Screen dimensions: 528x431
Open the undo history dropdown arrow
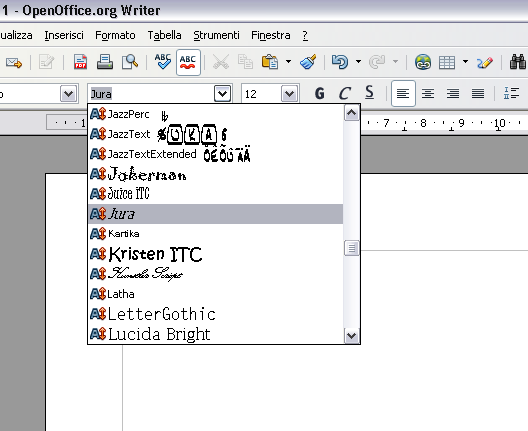(359, 62)
